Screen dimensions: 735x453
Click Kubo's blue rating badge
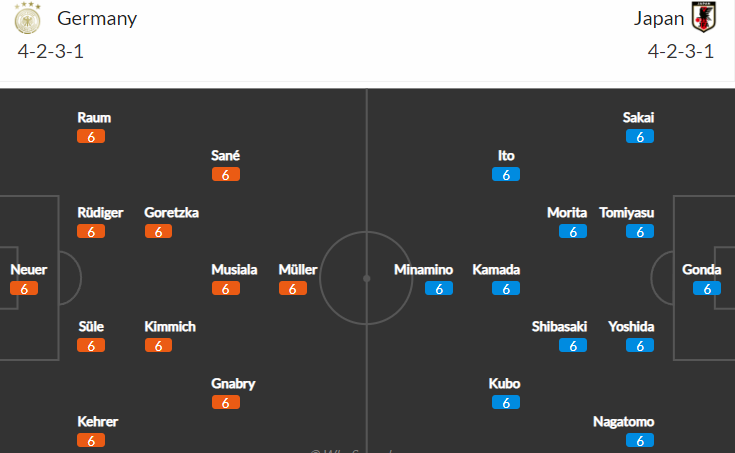click(x=506, y=402)
